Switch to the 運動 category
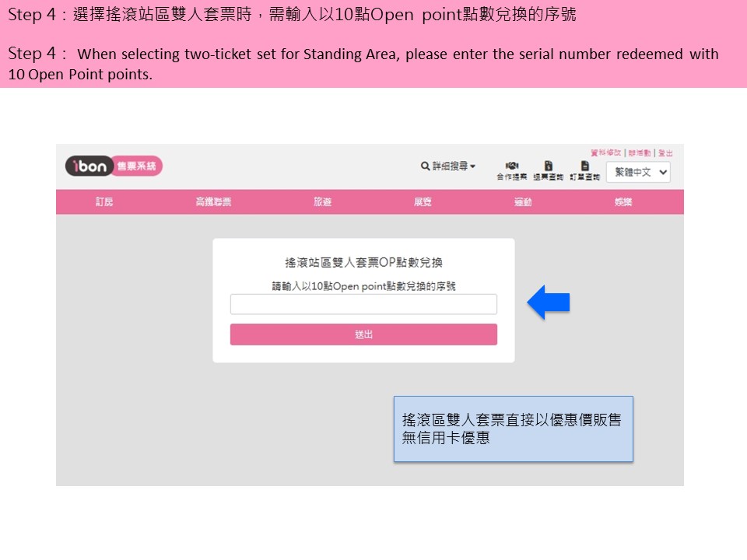Screen dimensions: 747x560 coord(523,202)
